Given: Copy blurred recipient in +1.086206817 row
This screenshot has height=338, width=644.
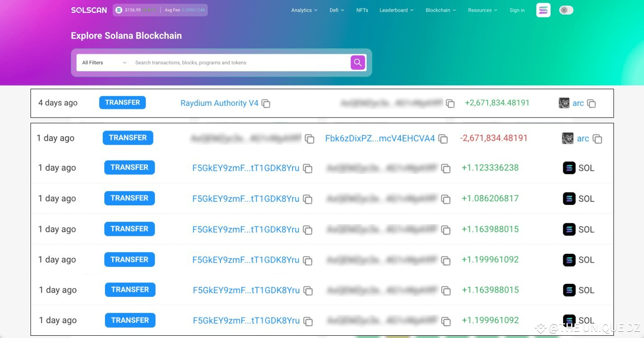Looking at the screenshot, I should pyautogui.click(x=446, y=199).
